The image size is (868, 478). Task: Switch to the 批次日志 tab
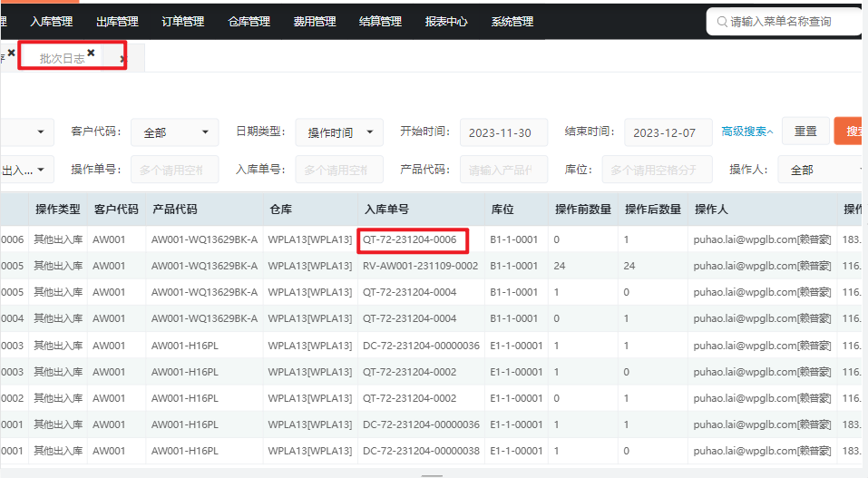coord(62,58)
